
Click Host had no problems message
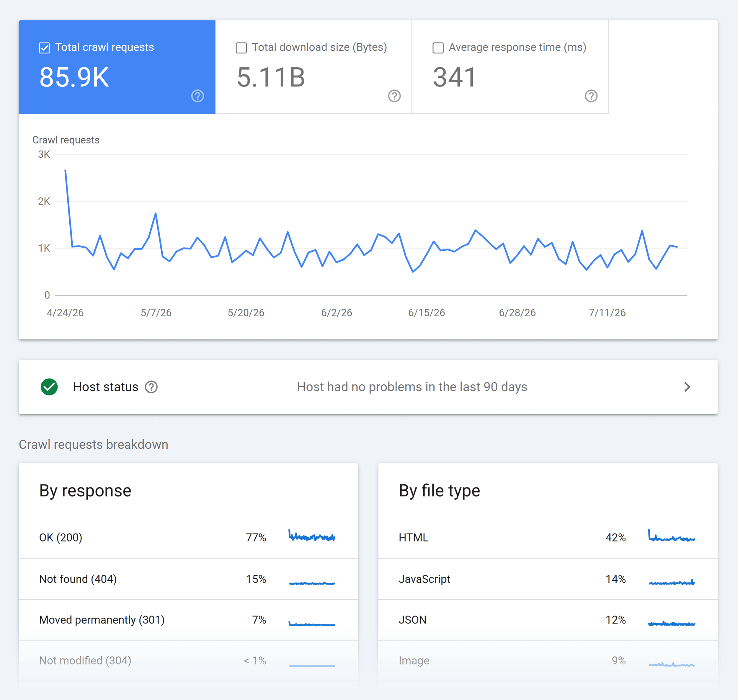tap(412, 387)
